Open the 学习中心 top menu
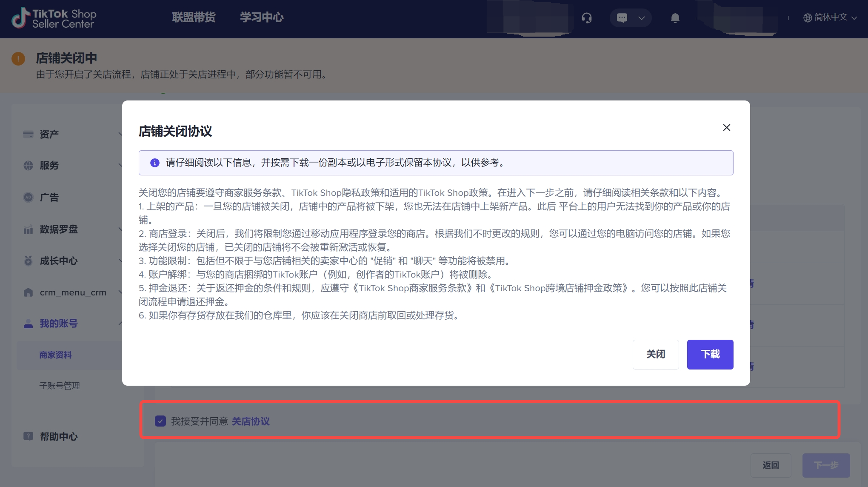The height and width of the screenshot is (487, 868). coord(262,17)
